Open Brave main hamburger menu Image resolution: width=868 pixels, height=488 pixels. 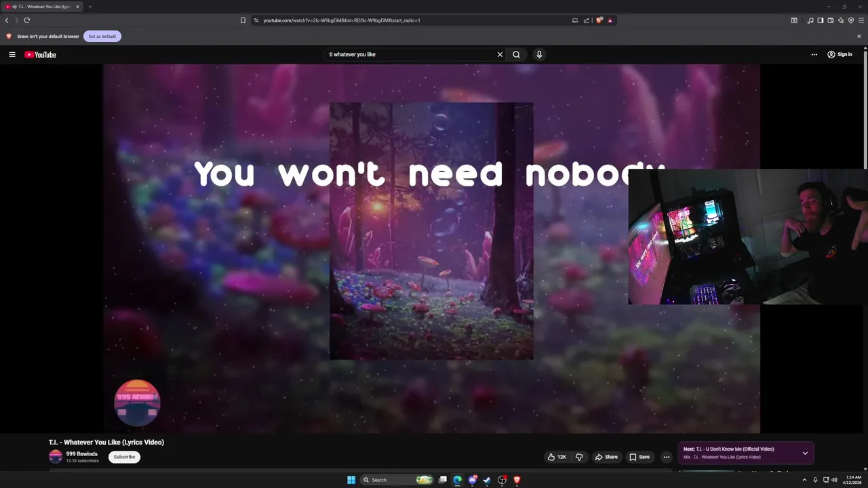(861, 20)
